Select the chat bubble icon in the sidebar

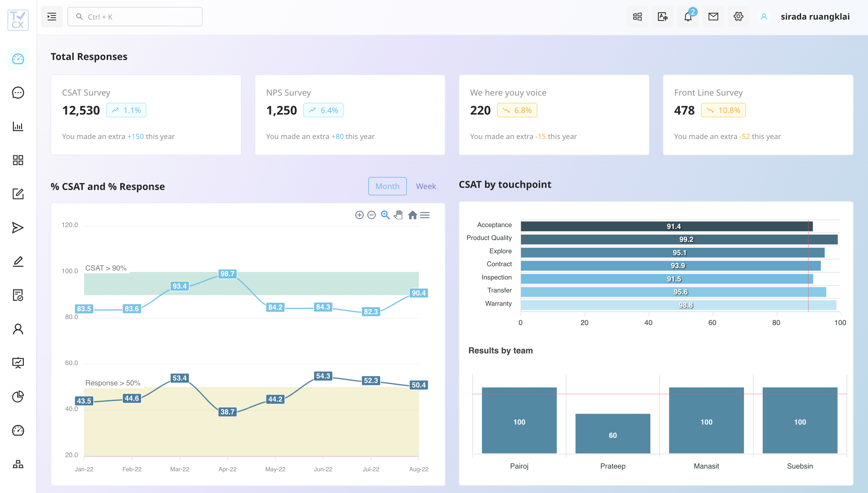click(18, 93)
